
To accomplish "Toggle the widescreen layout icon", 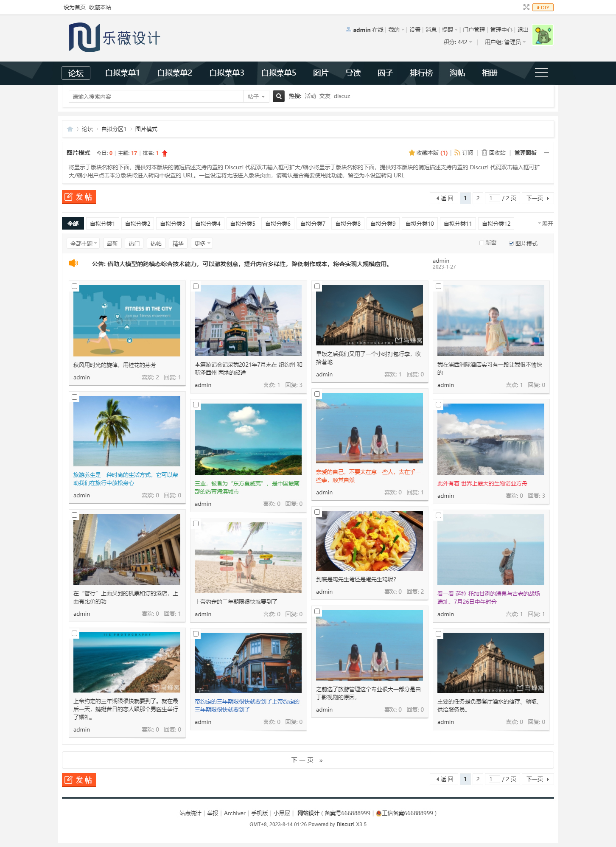I will tap(526, 7).
